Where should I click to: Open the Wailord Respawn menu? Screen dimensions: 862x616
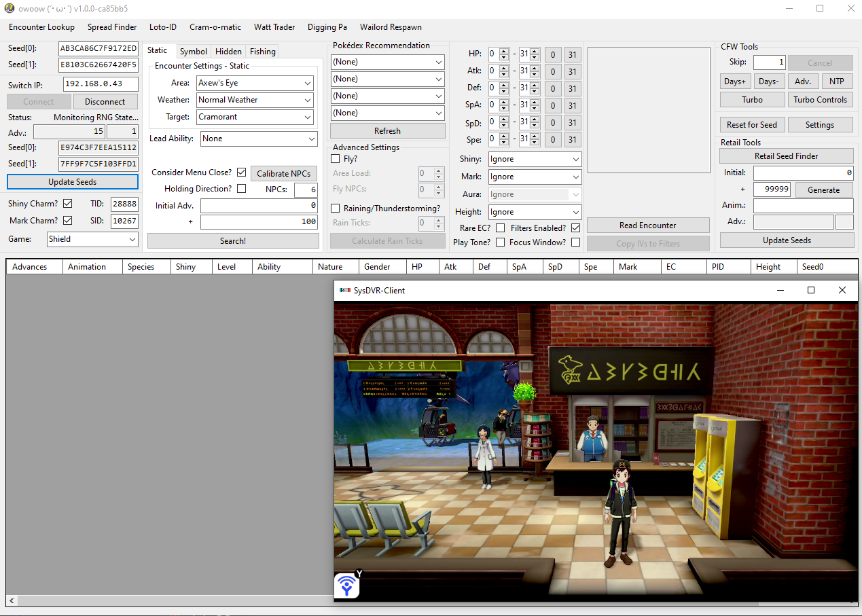391,27
